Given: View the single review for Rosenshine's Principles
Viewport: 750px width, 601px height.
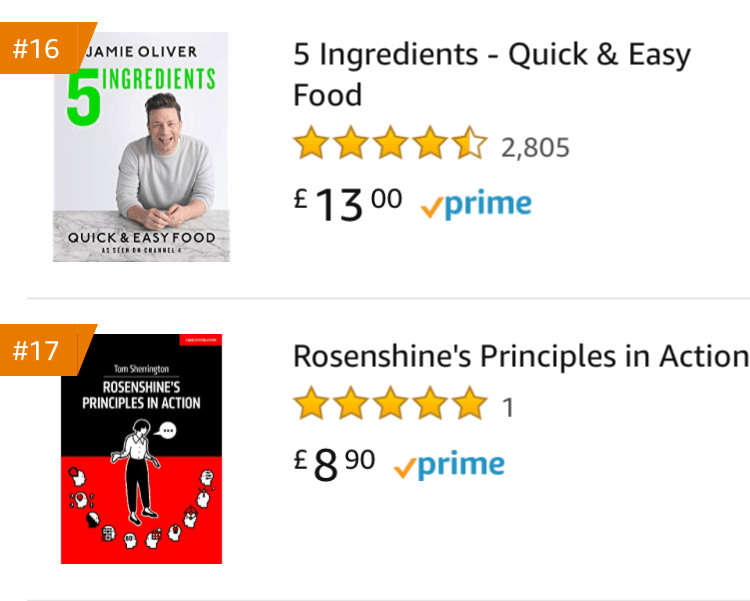Looking at the screenshot, I should (x=508, y=408).
